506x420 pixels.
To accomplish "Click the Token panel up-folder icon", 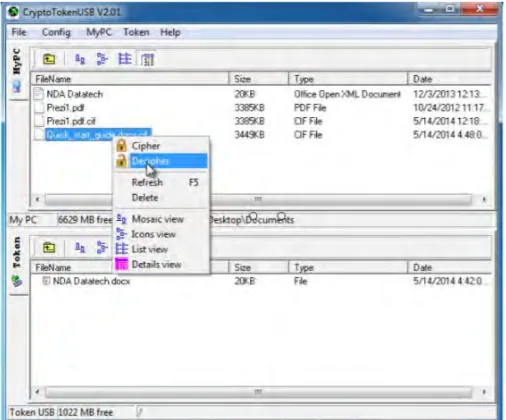I will (49, 248).
